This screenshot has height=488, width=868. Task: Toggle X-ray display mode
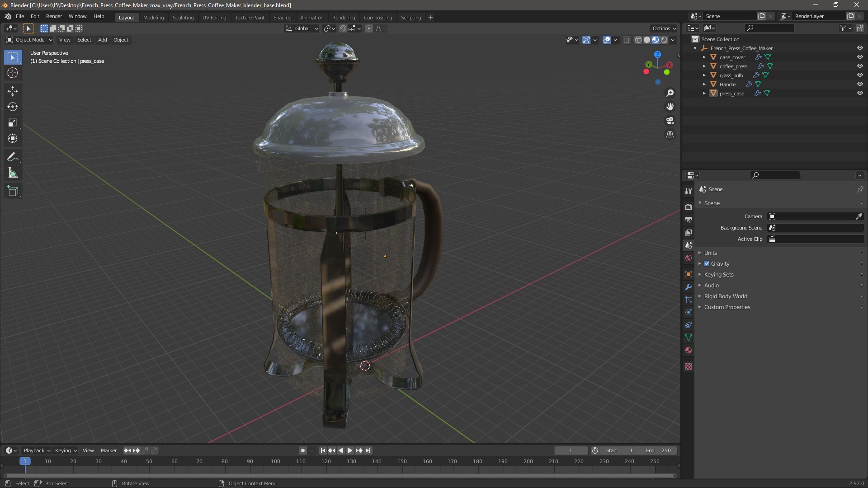click(x=627, y=40)
